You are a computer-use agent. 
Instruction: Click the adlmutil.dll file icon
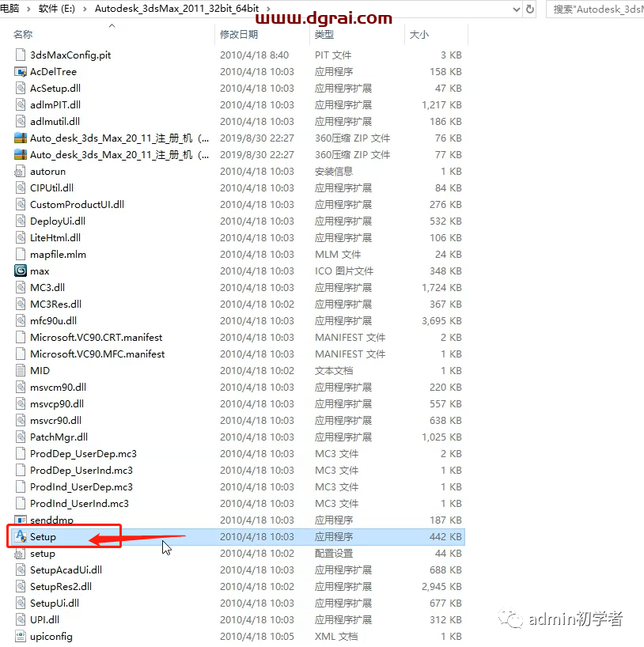21,121
